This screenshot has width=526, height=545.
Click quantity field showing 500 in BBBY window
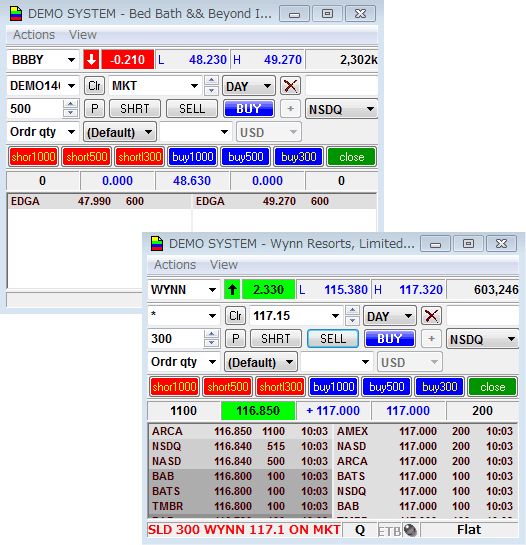[35, 109]
